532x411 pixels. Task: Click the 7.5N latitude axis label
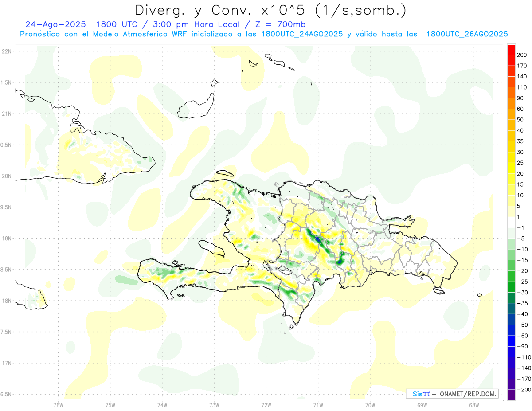6,332
